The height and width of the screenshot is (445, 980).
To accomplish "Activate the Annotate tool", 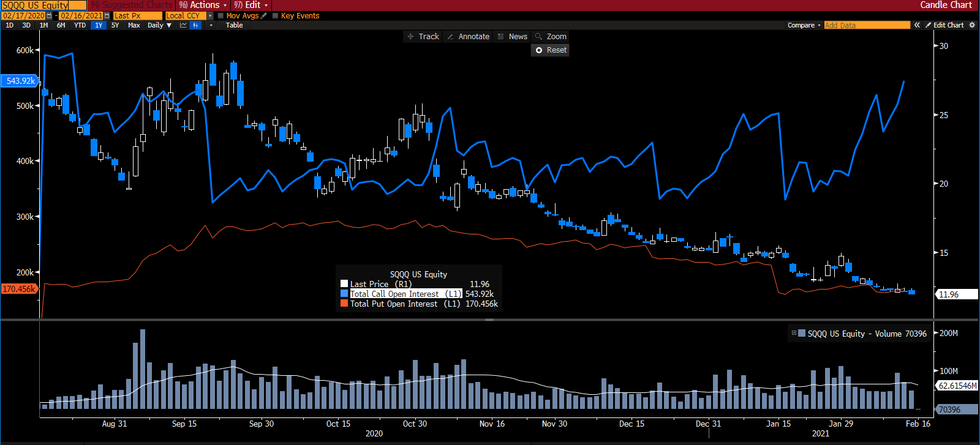I will click(x=468, y=37).
